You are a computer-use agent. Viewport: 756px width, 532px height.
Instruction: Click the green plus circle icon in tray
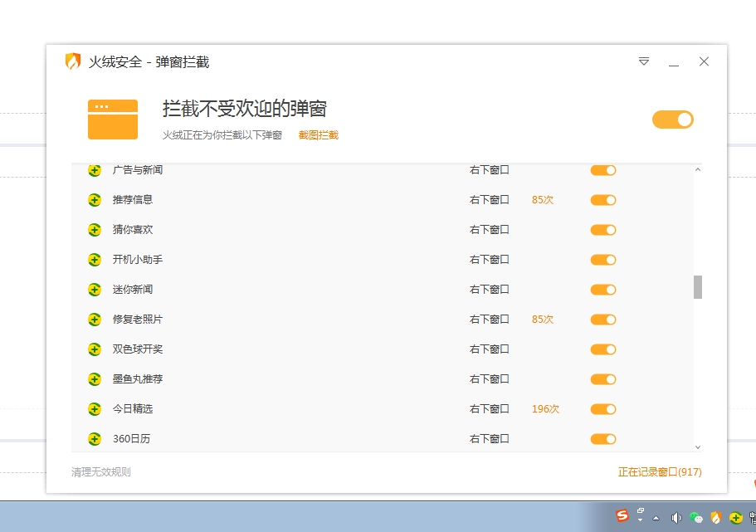736,518
